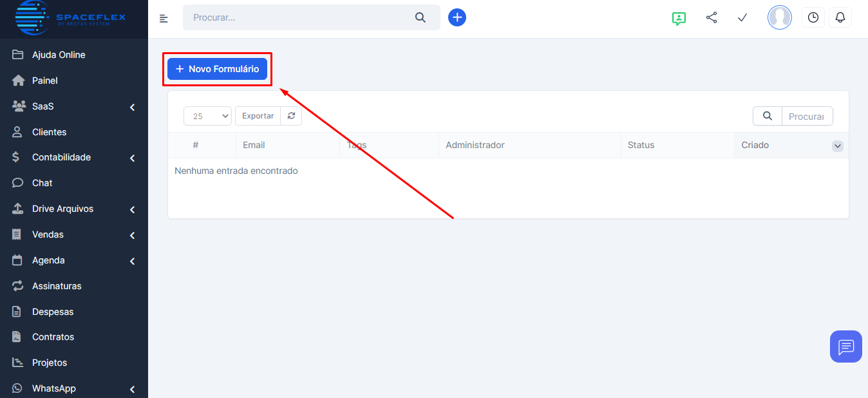Refresh the table with reload icon
This screenshot has height=398, width=868.
[291, 116]
